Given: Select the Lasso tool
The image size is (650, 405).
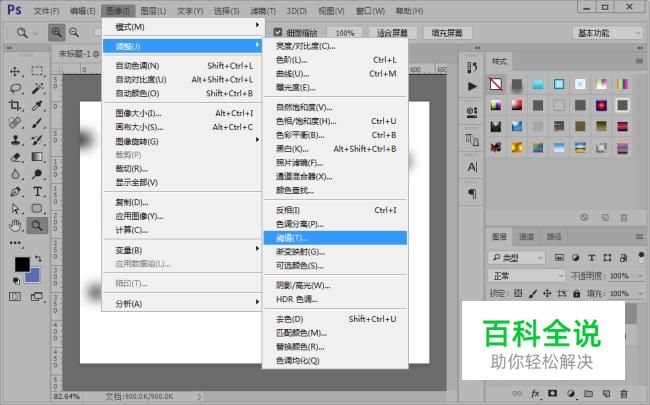Looking at the screenshot, I should [x=15, y=88].
